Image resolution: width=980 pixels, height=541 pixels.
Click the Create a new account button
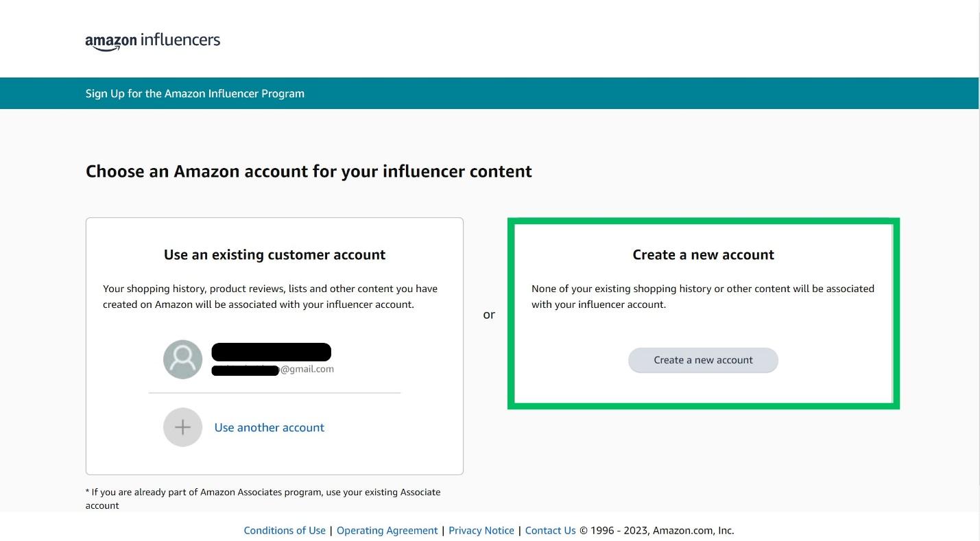(703, 360)
